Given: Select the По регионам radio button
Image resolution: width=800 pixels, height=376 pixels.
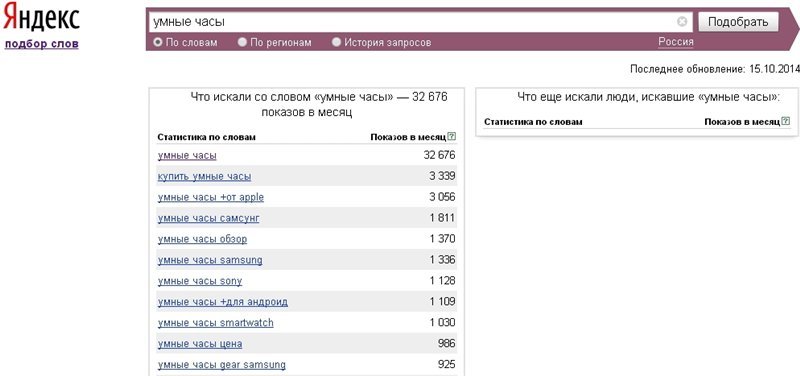Looking at the screenshot, I should 242,42.
